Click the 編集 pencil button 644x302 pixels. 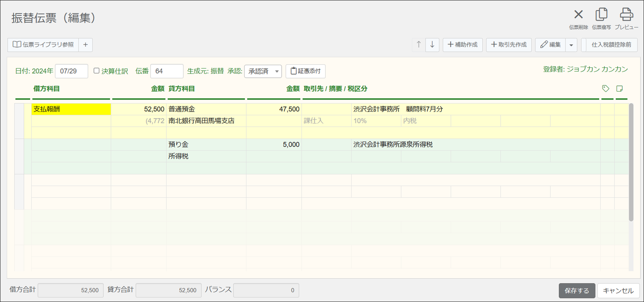pos(550,45)
